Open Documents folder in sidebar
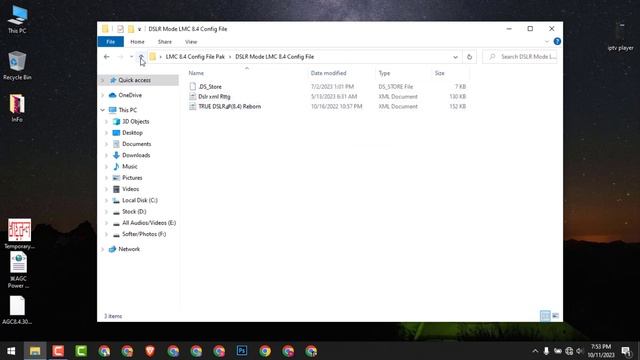 click(x=136, y=144)
